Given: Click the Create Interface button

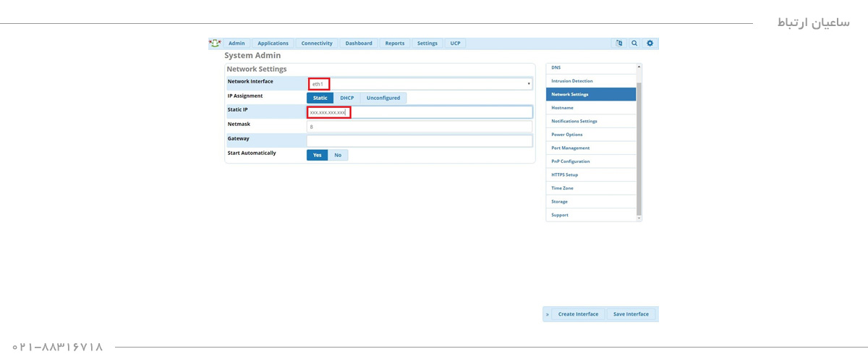Looking at the screenshot, I should coord(578,314).
